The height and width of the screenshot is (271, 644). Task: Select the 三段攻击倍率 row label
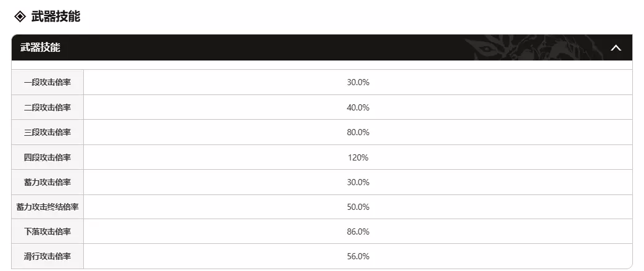[x=47, y=132]
